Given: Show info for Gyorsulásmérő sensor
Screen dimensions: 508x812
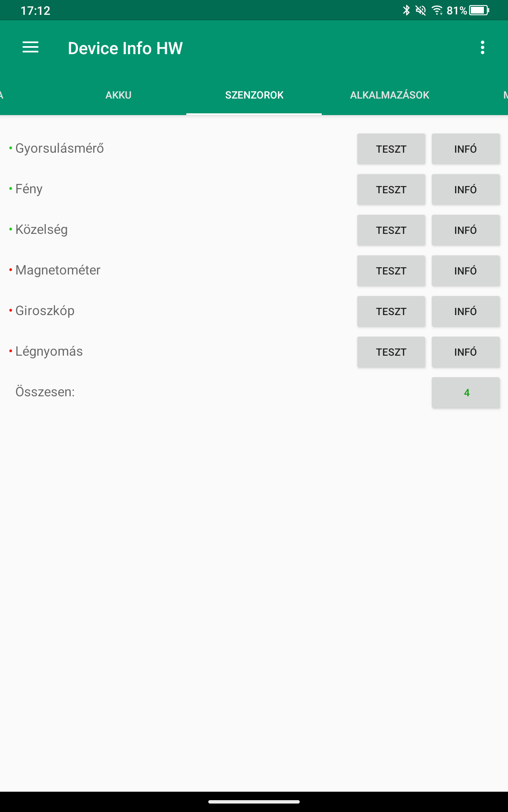Looking at the screenshot, I should click(x=466, y=149).
